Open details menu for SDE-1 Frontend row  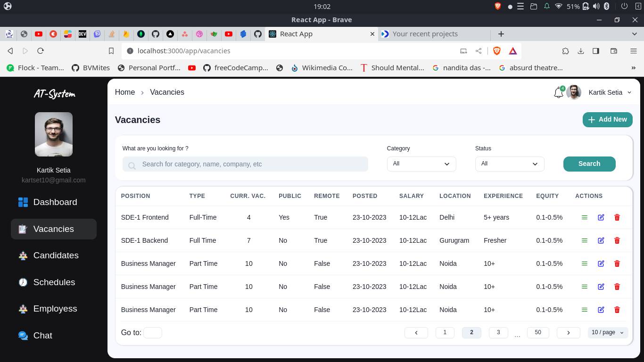(x=584, y=217)
